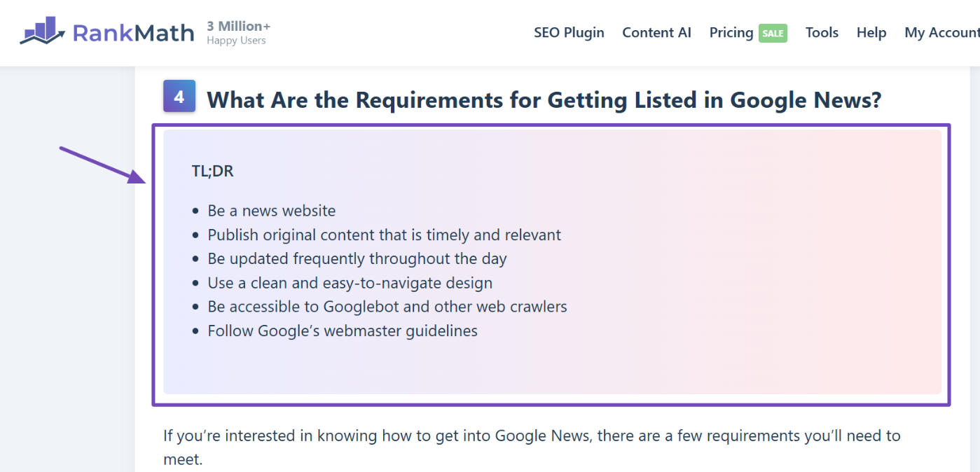Select the SALE badge next to Pricing
Screen dimensions: 980x472
coord(773,33)
